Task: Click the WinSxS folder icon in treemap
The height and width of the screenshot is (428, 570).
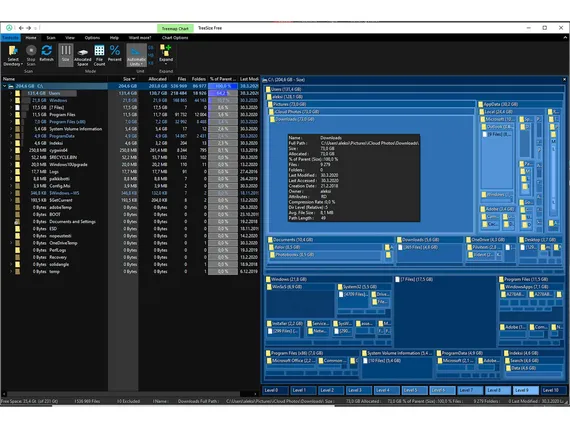Action: click(x=269, y=287)
